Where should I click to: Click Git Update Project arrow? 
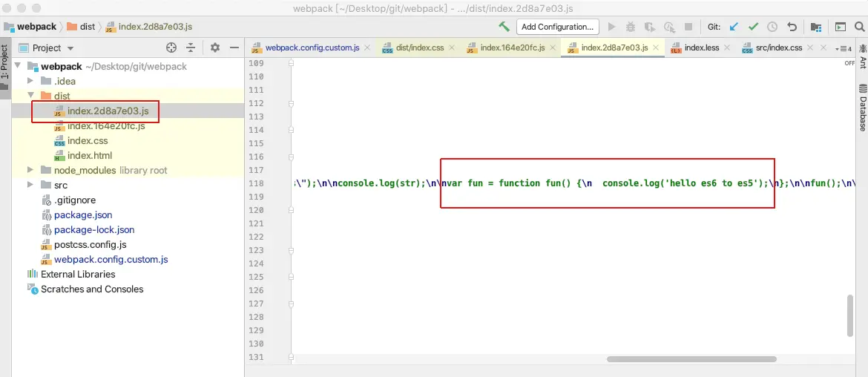click(x=734, y=27)
